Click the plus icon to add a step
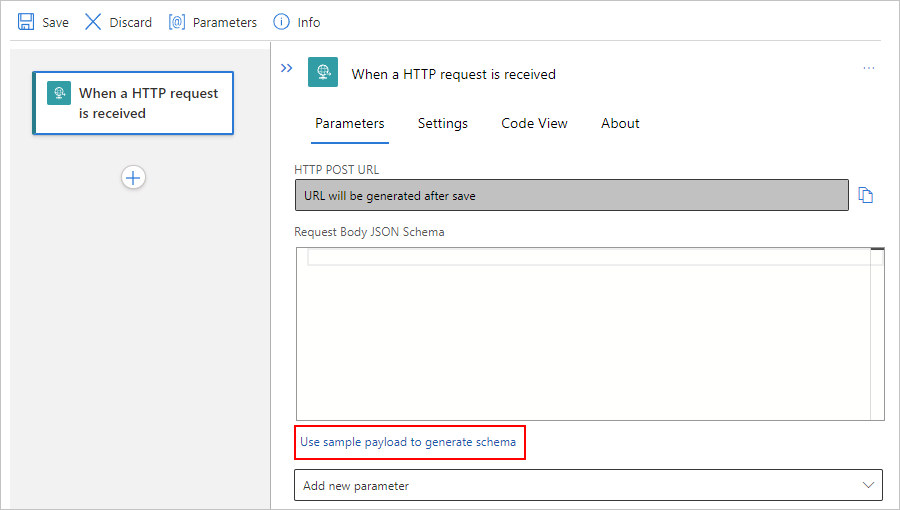Screen dimensions: 900x510 (133, 177)
